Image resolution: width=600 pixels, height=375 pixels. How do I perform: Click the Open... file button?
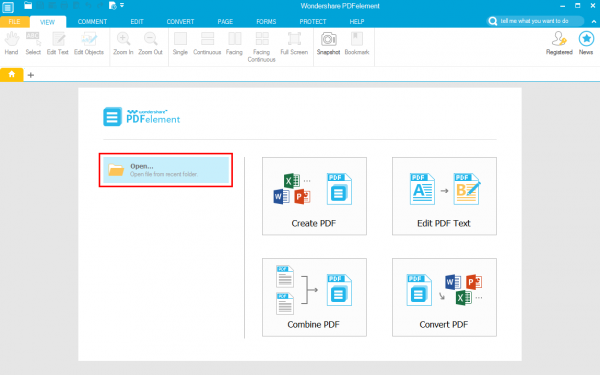pyautogui.click(x=166, y=170)
